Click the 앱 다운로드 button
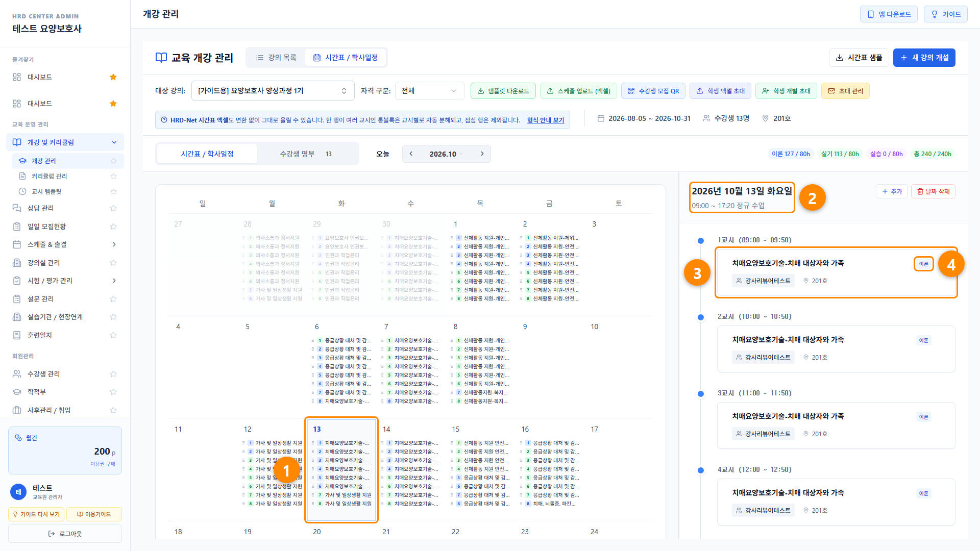 pyautogui.click(x=889, y=14)
